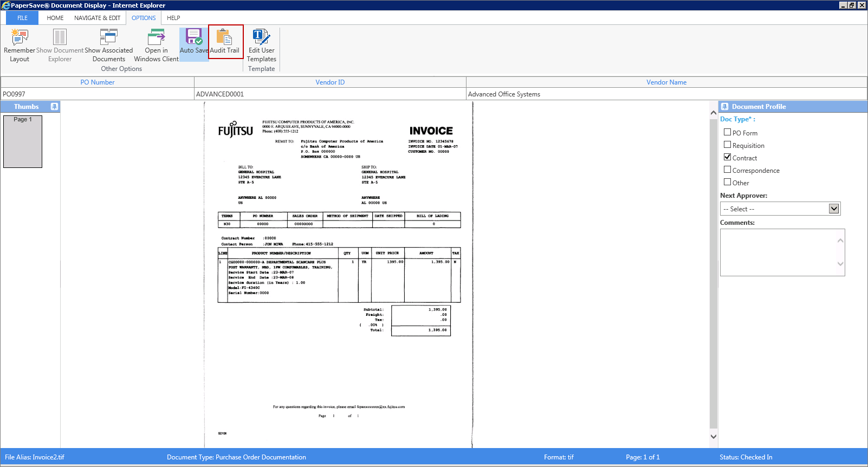
Task: Check the PO Form checkbox
Action: [727, 132]
